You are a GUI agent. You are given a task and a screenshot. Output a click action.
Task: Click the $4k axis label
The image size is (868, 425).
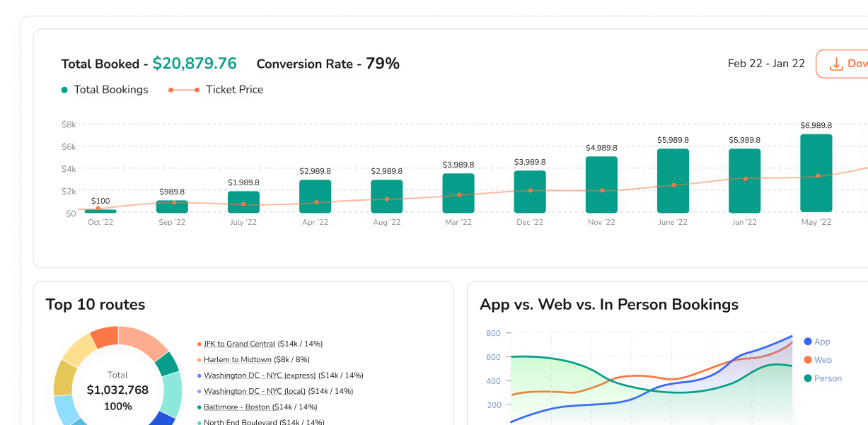click(x=69, y=169)
